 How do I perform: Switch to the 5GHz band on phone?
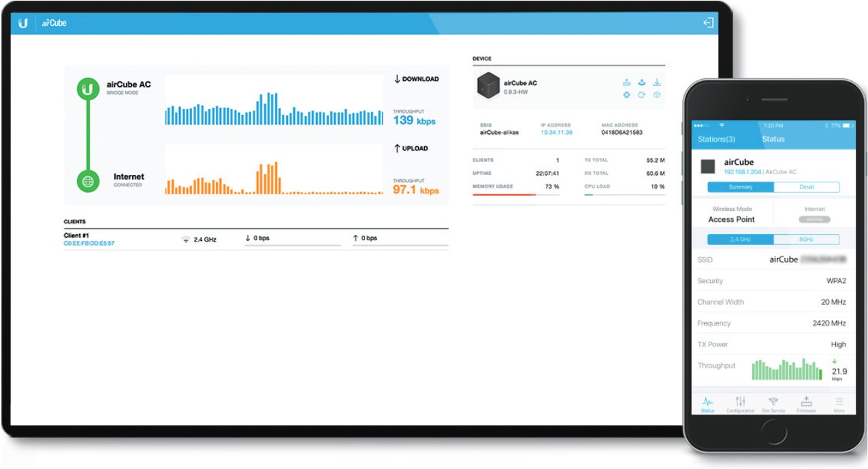(x=806, y=240)
